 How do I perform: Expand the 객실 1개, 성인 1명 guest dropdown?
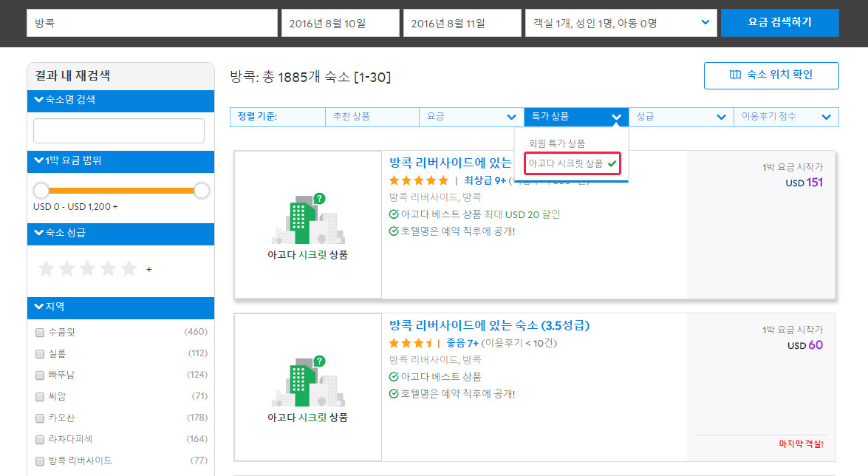(x=621, y=23)
